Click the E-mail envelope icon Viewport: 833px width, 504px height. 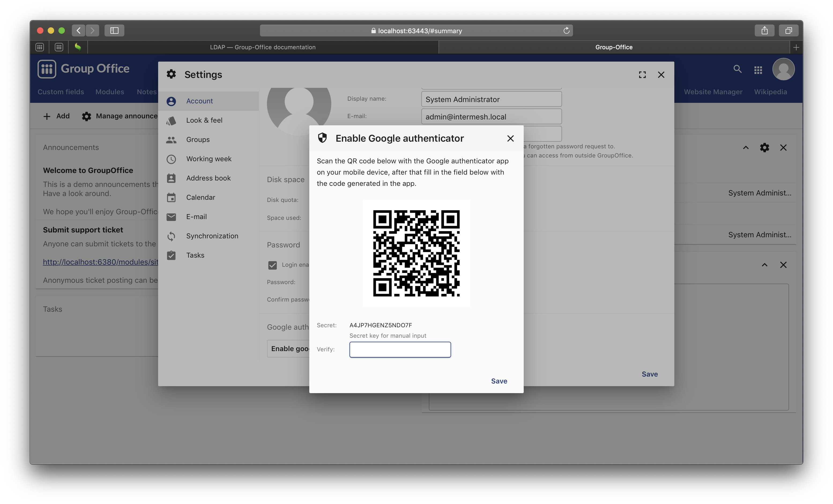pyautogui.click(x=171, y=217)
